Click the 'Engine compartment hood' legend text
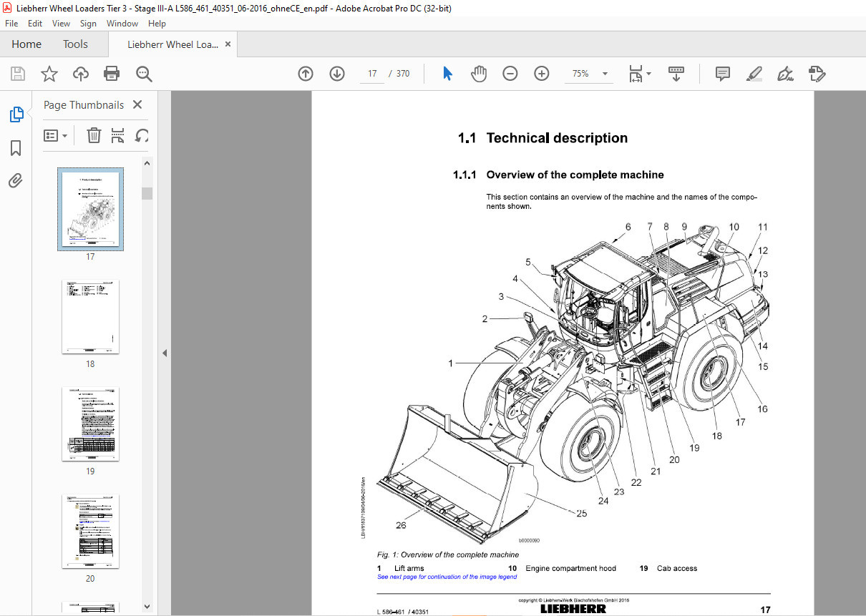Screen dimensions: 866x616 [x=570, y=568]
